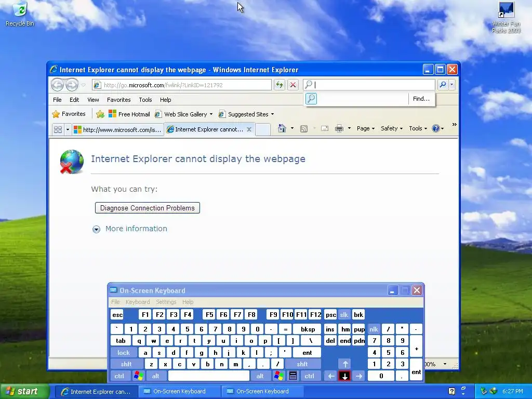Click the Search magnifier button in IE

[443, 85]
